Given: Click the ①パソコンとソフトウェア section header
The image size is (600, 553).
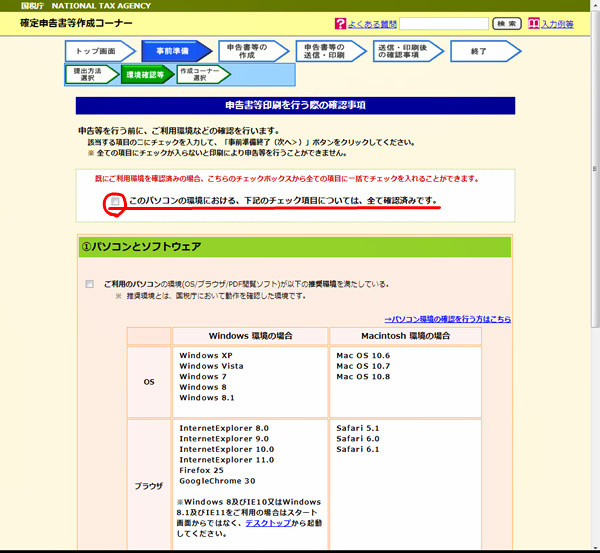Looking at the screenshot, I should (295, 247).
